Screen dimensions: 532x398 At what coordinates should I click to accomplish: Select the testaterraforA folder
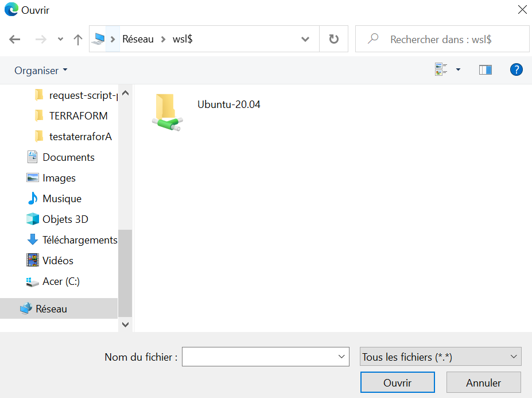tap(73, 137)
